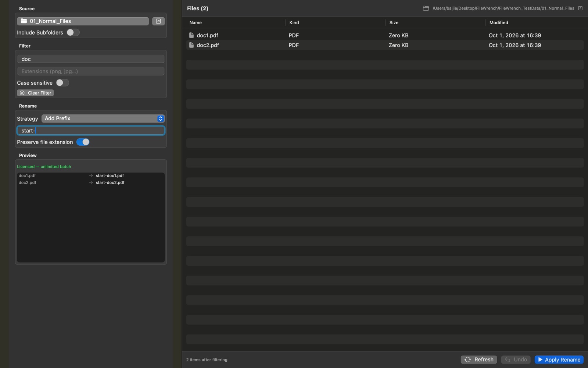
Task: Click Apply Rename
Action: click(x=559, y=360)
